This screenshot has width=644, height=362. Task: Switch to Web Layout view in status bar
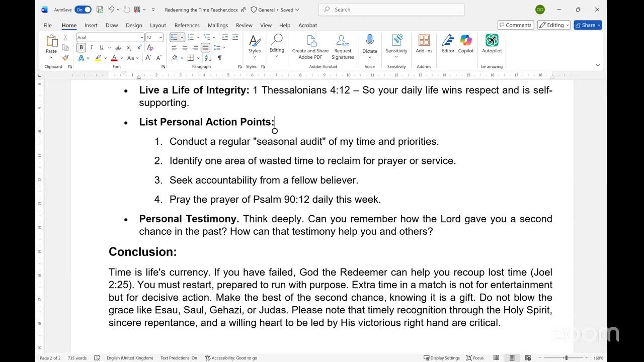pyautogui.click(x=527, y=358)
